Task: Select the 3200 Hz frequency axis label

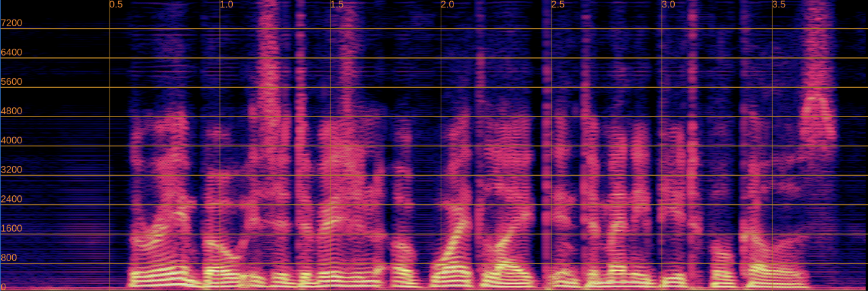Action: [x=12, y=170]
